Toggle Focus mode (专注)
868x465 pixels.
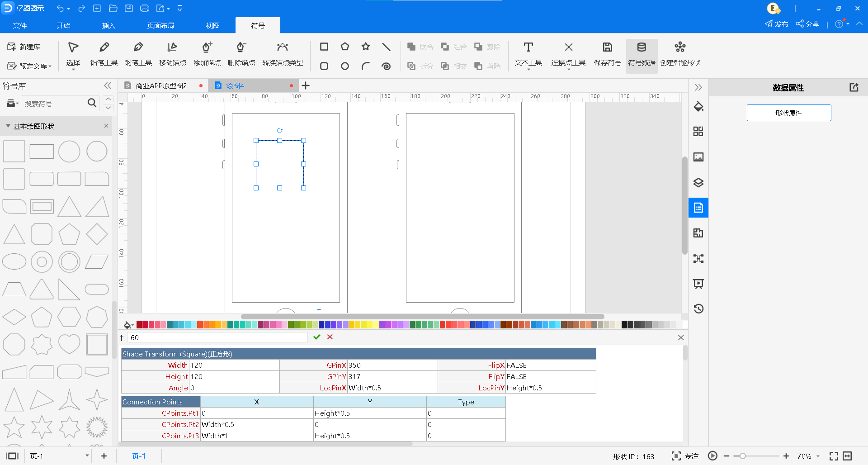[685, 456]
